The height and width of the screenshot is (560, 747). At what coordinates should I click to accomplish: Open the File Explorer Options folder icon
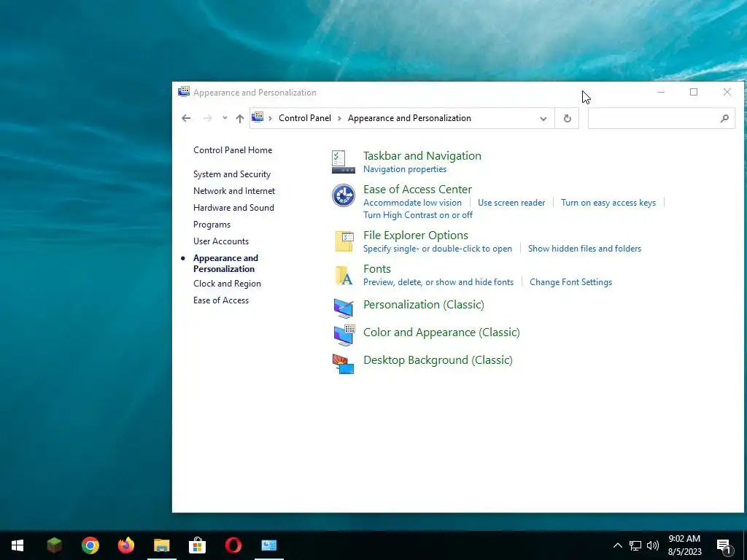[x=344, y=241]
